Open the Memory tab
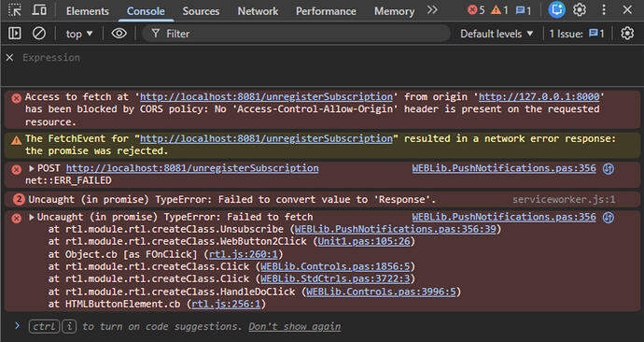Image resolution: width=644 pixels, height=342 pixels. (x=394, y=11)
